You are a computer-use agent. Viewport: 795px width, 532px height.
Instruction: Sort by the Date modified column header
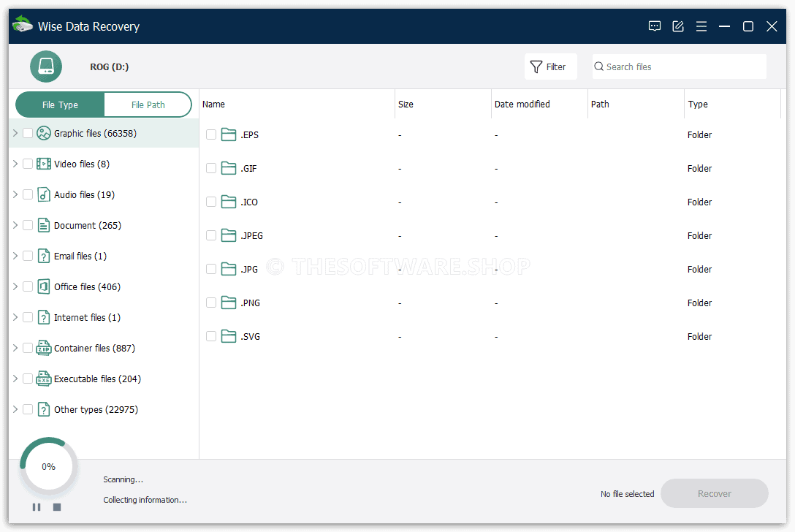pyautogui.click(x=539, y=104)
